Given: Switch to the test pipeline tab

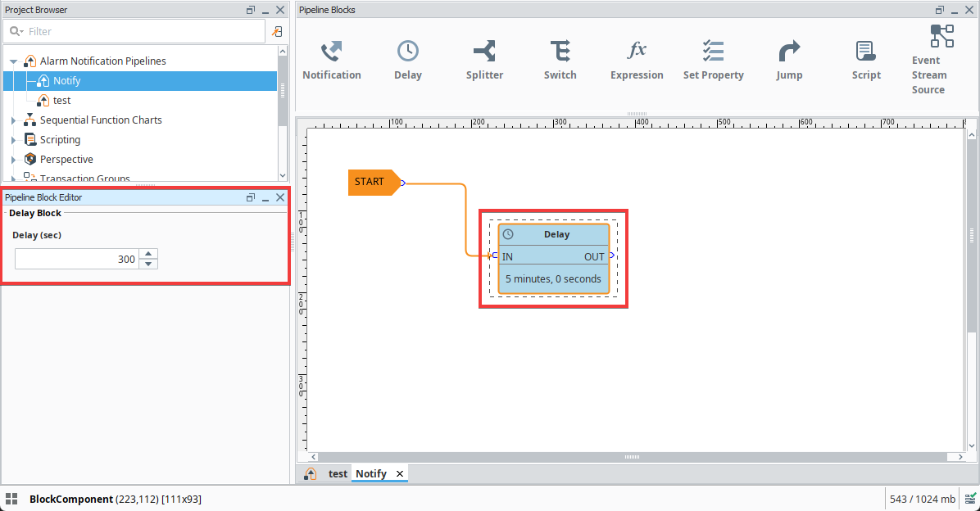Looking at the screenshot, I should [338, 474].
